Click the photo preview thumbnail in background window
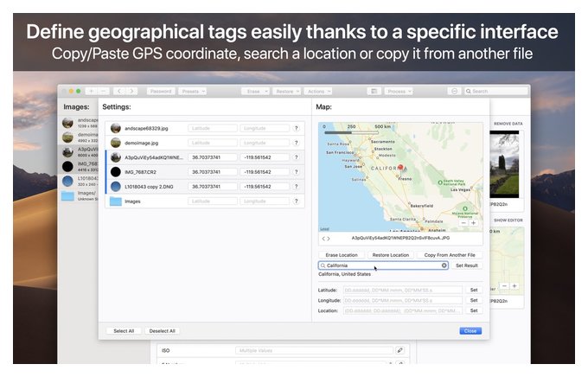The height and width of the screenshot is (377, 588). 504,164
